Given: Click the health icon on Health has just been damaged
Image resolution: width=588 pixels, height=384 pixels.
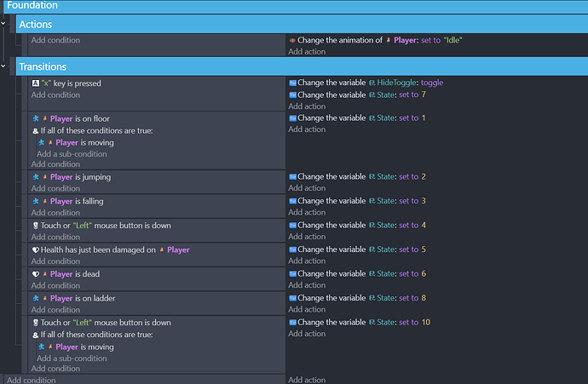Looking at the screenshot, I should (x=35, y=249).
